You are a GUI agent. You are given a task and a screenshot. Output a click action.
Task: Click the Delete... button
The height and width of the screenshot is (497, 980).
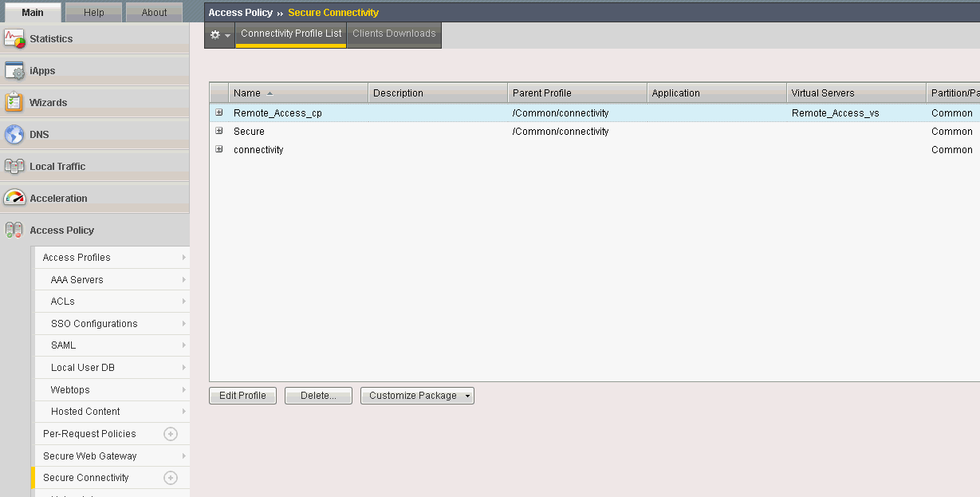[318, 396]
